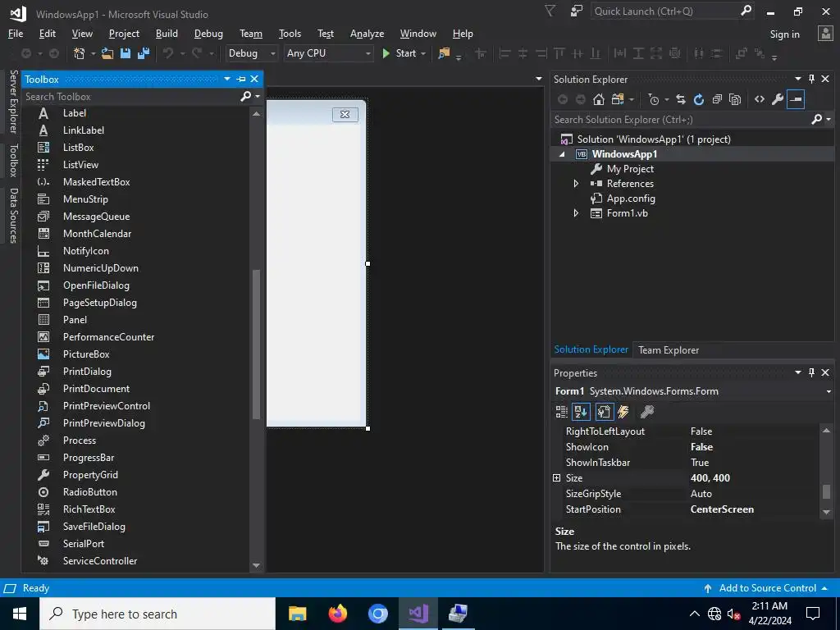Switch to the Team Explorer tab
840x630 pixels.
[668, 349]
